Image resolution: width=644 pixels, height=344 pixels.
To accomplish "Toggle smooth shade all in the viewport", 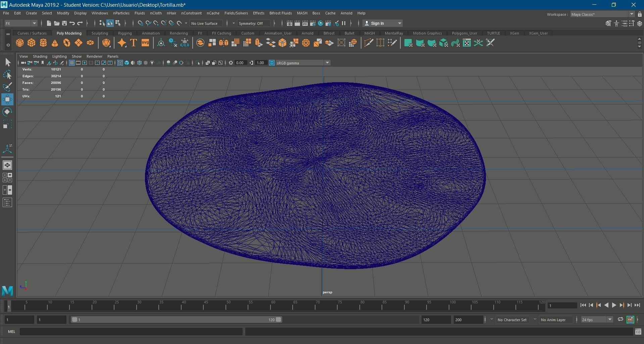I will pyautogui.click(x=127, y=63).
